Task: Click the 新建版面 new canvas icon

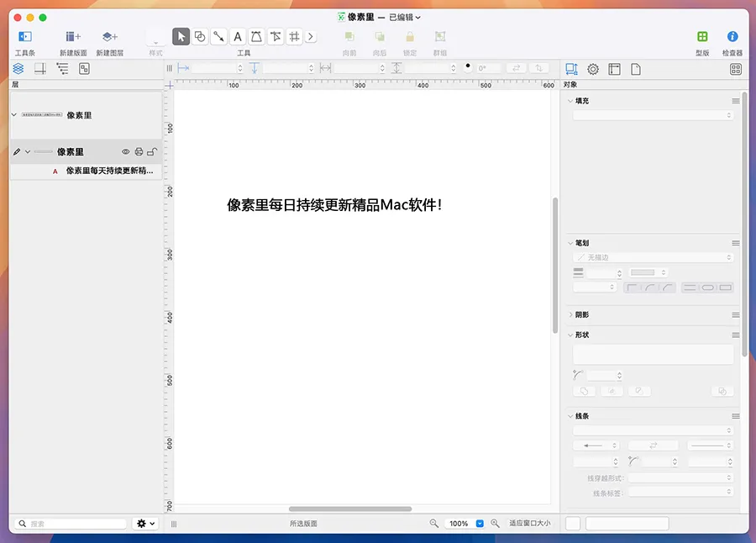Action: click(73, 36)
